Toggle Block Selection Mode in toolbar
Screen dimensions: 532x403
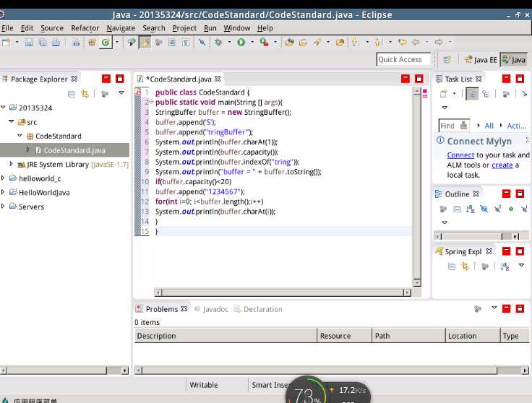pyautogui.click(x=172, y=43)
